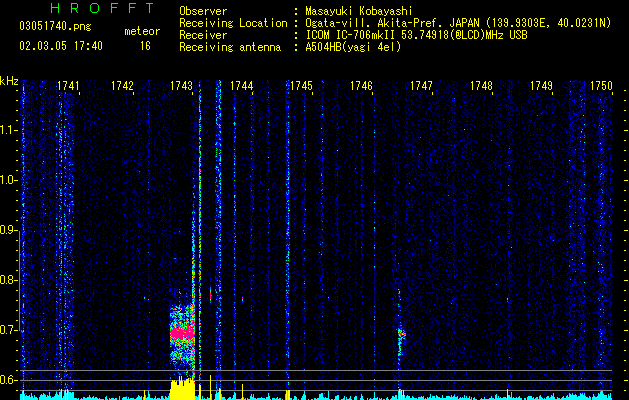Click the observer name Masayuki Kobayashi
The image size is (629, 400).
click(359, 11)
